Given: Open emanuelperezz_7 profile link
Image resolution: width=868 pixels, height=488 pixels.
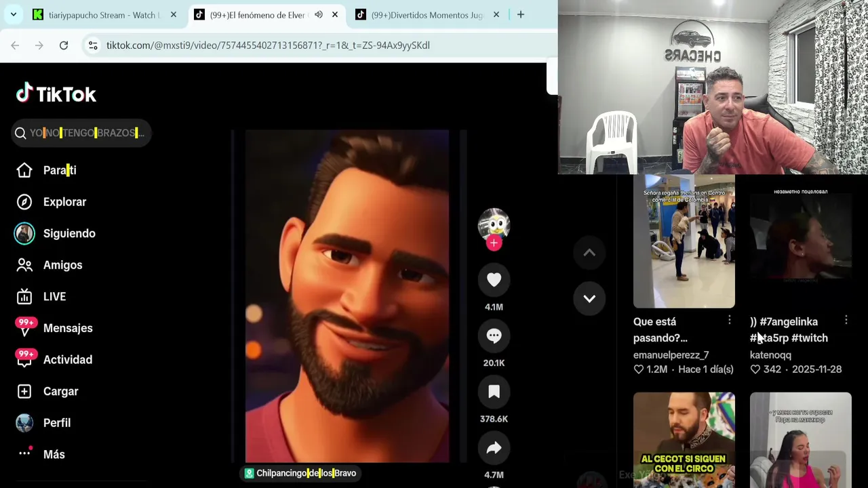Looking at the screenshot, I should click(671, 355).
